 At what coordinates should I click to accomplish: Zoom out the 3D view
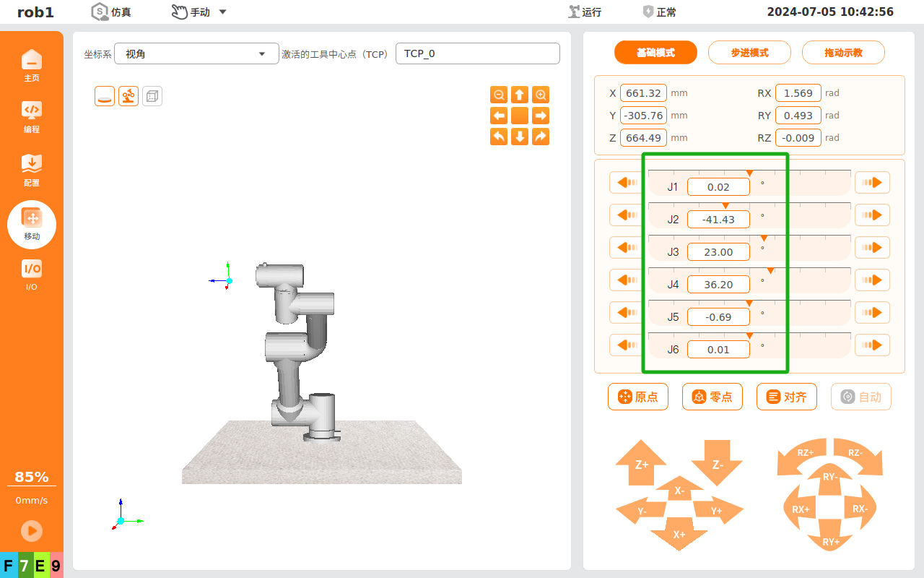499,95
